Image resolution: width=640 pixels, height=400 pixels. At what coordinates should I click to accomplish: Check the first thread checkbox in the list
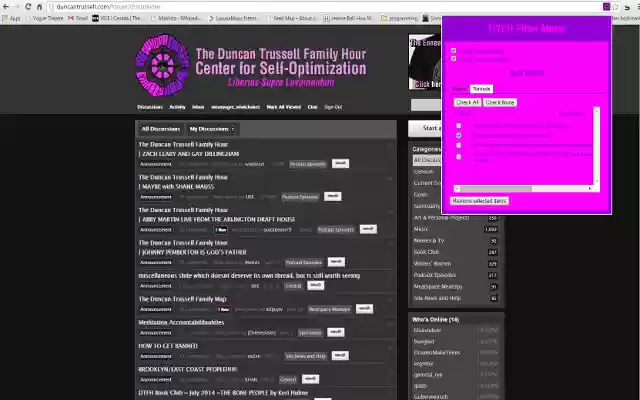coord(458,126)
